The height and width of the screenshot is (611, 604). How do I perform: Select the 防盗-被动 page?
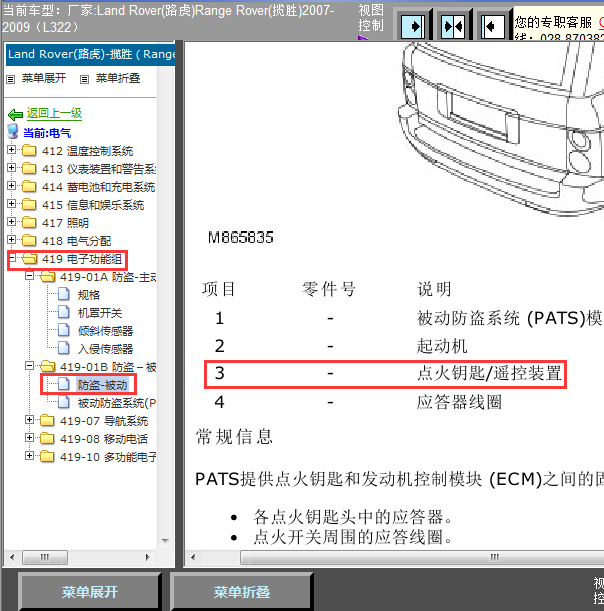click(x=102, y=385)
